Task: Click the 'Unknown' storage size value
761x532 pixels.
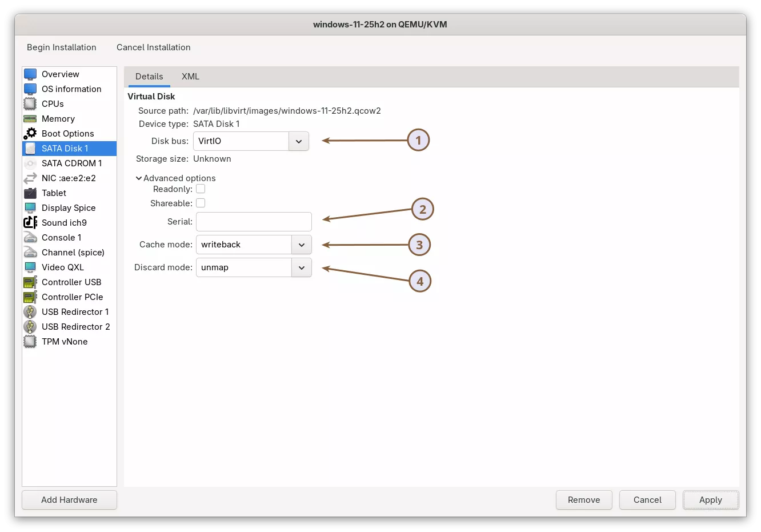Action: coord(212,159)
